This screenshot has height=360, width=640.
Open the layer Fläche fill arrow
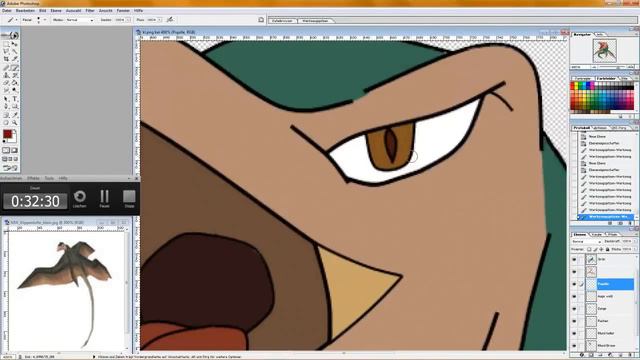pyautogui.click(x=635, y=249)
